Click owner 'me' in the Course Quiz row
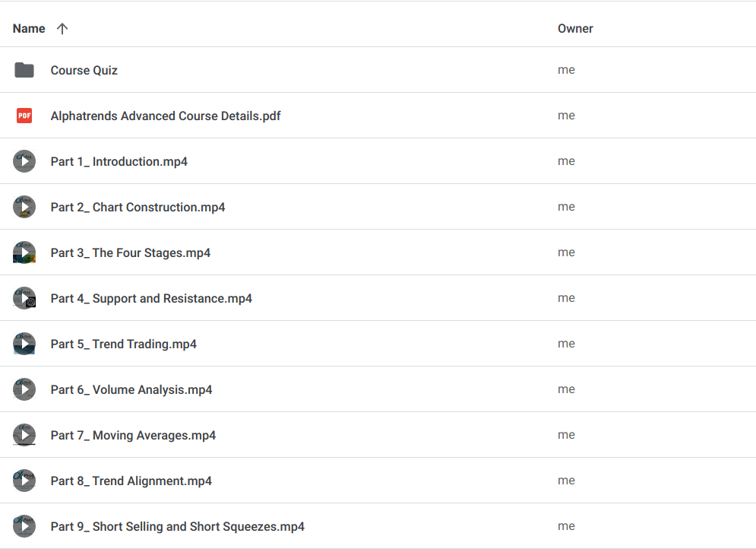The height and width of the screenshot is (549, 756). tap(566, 70)
